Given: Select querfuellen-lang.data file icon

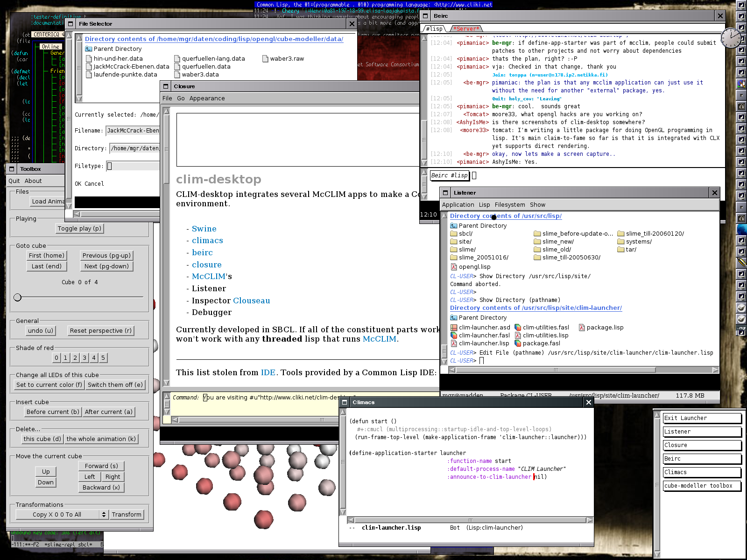Looking at the screenshot, I should [177, 59].
